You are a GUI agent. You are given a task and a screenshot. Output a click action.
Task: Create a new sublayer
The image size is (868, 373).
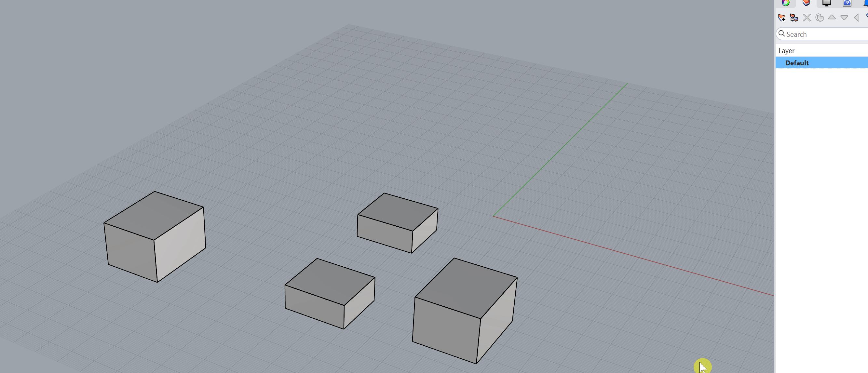click(x=794, y=18)
